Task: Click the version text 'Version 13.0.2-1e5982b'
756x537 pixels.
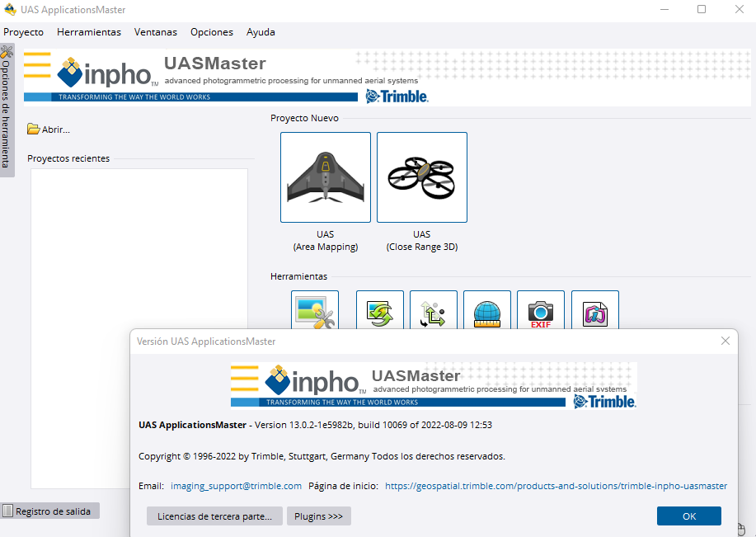Action: 304,425
